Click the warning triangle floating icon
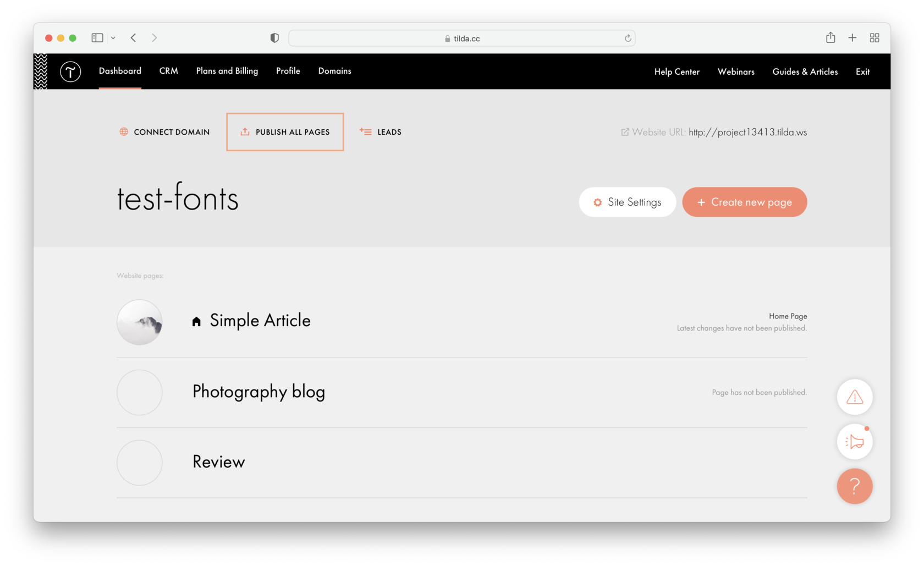This screenshot has width=924, height=566. pyautogui.click(x=854, y=397)
